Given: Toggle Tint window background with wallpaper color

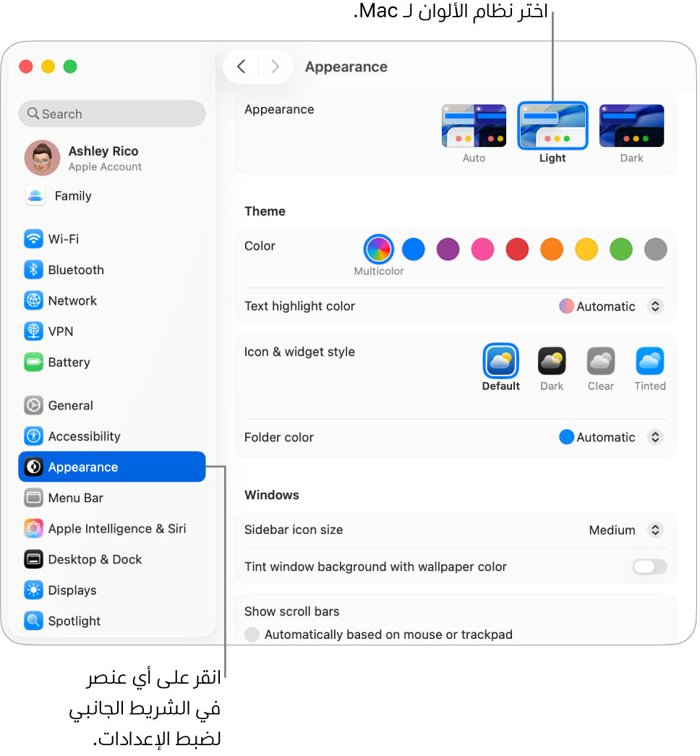Looking at the screenshot, I should point(651,567).
